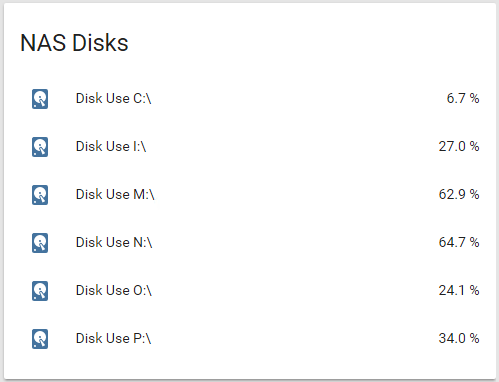Select the 34.0 % usage value
The width and height of the screenshot is (499, 382).
click(x=459, y=338)
